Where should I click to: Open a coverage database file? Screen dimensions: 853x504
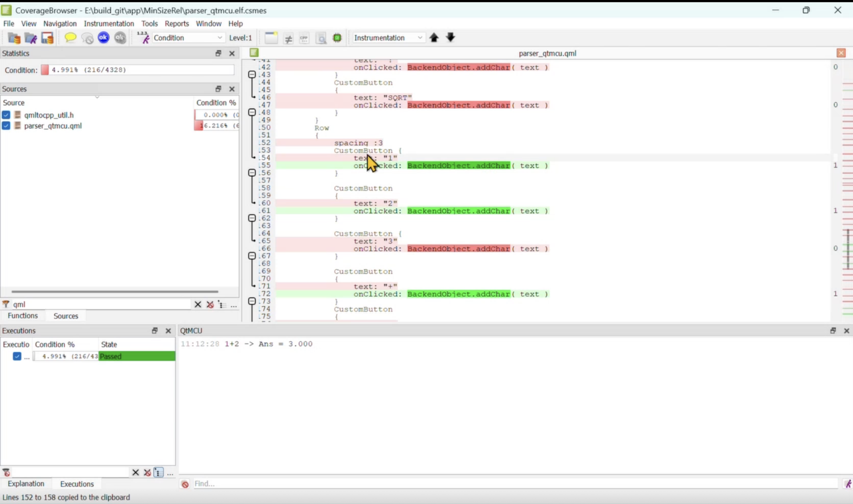point(14,38)
